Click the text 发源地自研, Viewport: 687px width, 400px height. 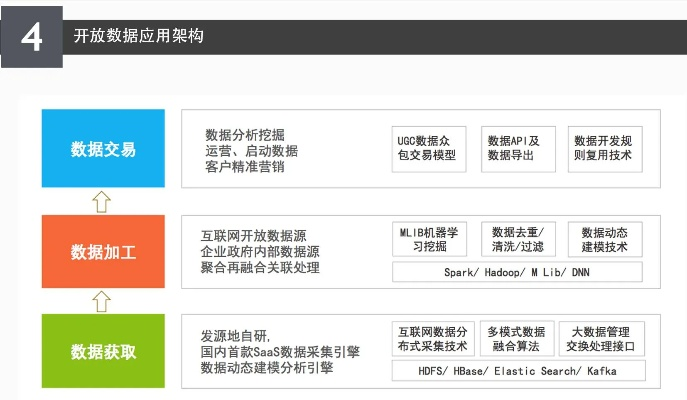pyautogui.click(x=236, y=336)
